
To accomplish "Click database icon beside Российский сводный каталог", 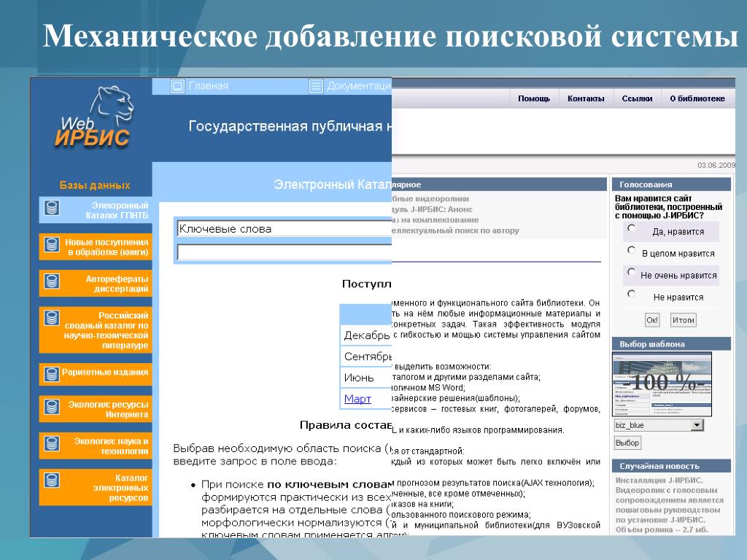I will (x=52, y=318).
